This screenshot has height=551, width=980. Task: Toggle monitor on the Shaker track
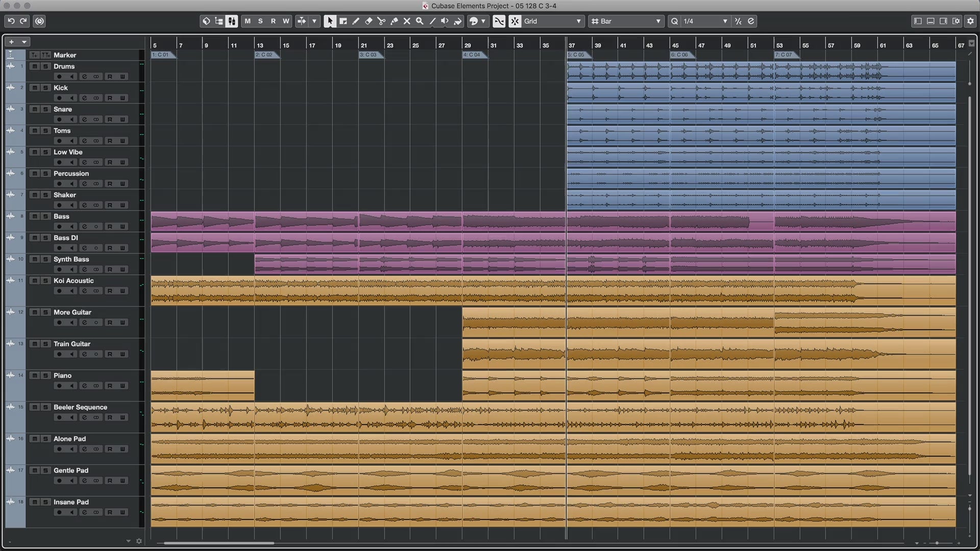pos(72,205)
